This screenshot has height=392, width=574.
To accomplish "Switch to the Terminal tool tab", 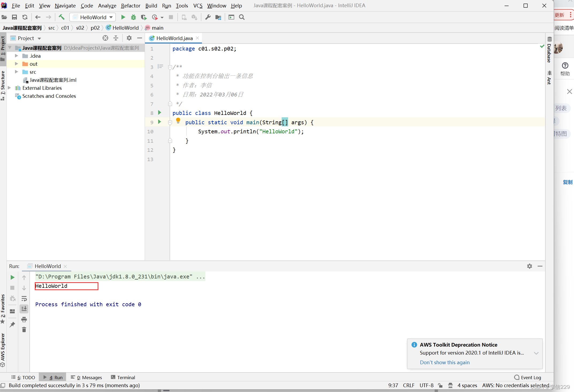I will (x=123, y=377).
